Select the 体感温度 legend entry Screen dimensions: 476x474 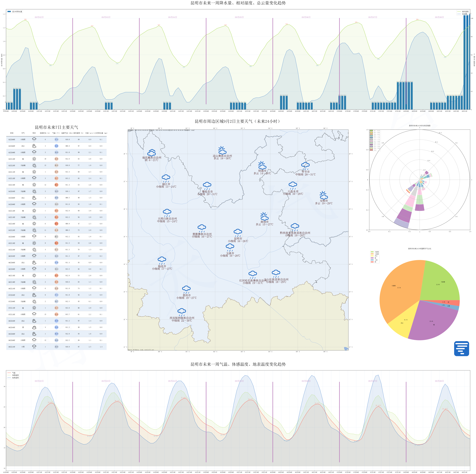tap(13, 375)
